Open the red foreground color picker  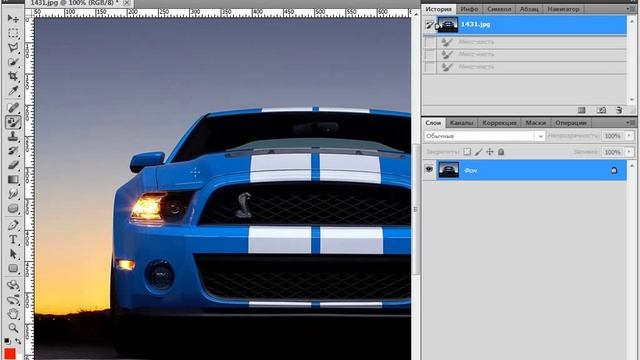(9, 354)
